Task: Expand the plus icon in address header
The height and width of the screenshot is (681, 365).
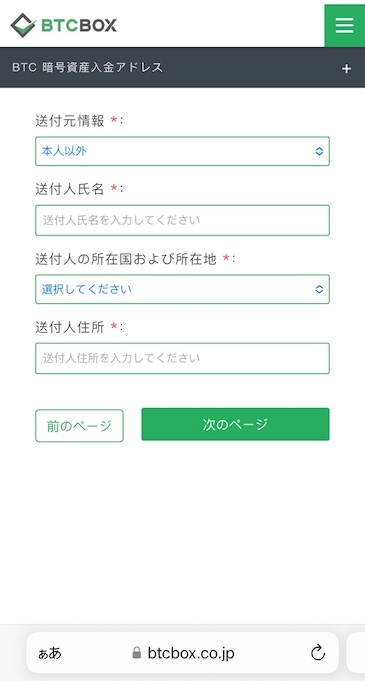Action: [x=346, y=69]
